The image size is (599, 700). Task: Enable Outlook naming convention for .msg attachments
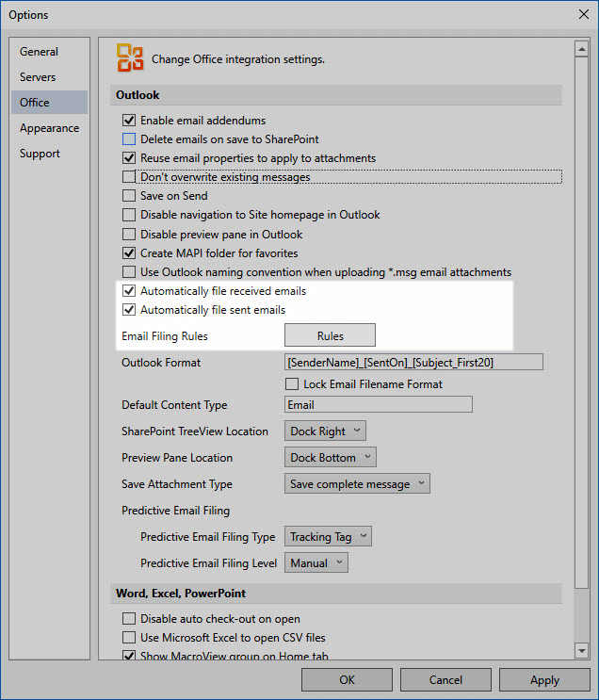coord(129,272)
